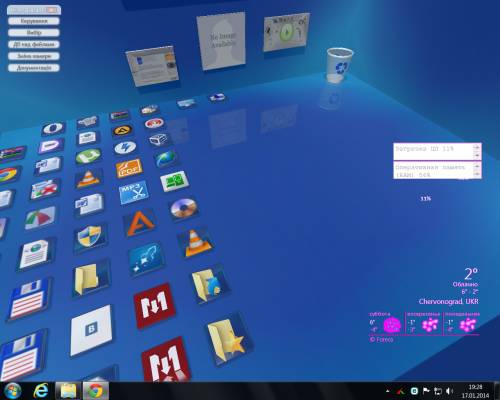The width and height of the screenshot is (500, 400).
Task: Click the Керування menu button
Action: click(x=34, y=21)
